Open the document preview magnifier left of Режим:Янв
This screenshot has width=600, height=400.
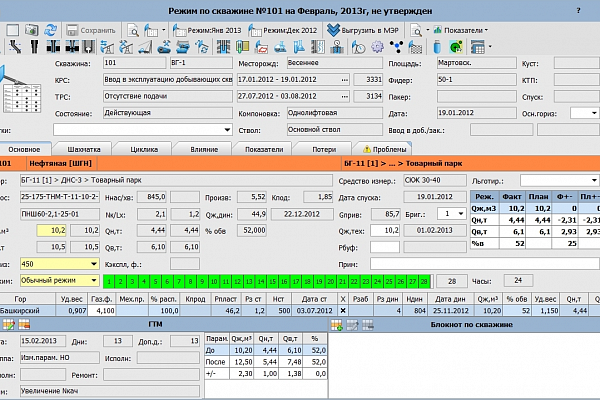point(133,30)
